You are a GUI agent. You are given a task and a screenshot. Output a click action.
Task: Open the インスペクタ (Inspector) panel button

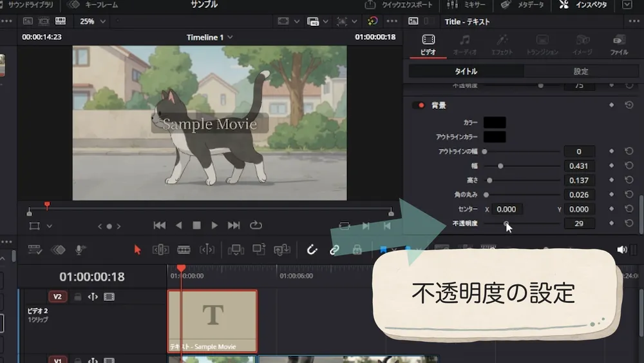[x=583, y=5]
